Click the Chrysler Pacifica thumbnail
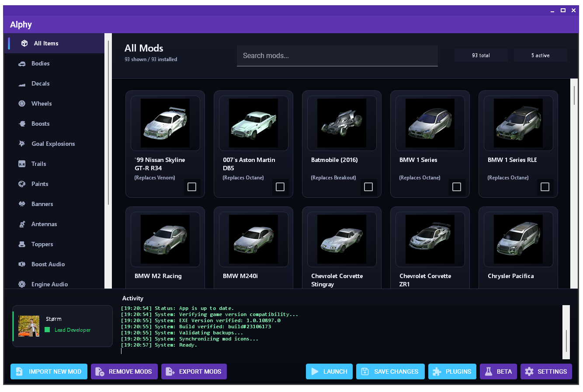Image resolution: width=583 pixels, height=392 pixels. click(x=518, y=239)
